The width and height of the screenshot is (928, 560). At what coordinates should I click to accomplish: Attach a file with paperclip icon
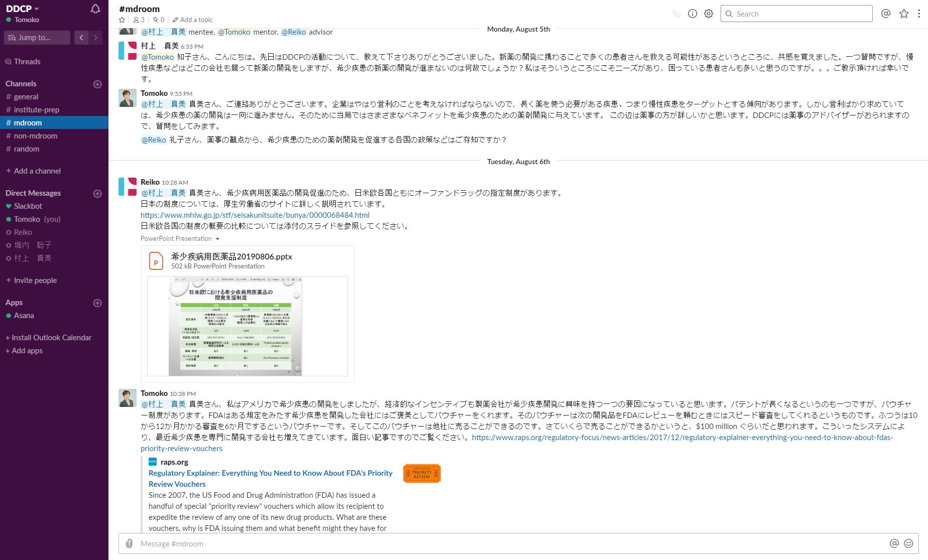(x=129, y=543)
